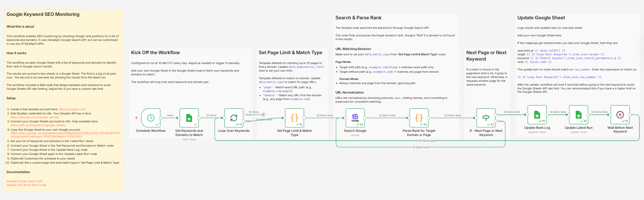Open the https://serpapi.com/ link
The width and height of the screenshot is (644, 200).
(x=72, y=109)
